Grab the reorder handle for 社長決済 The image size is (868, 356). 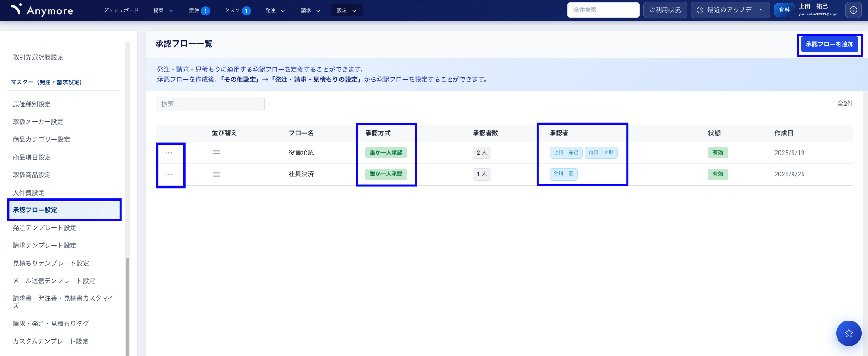[x=216, y=175]
